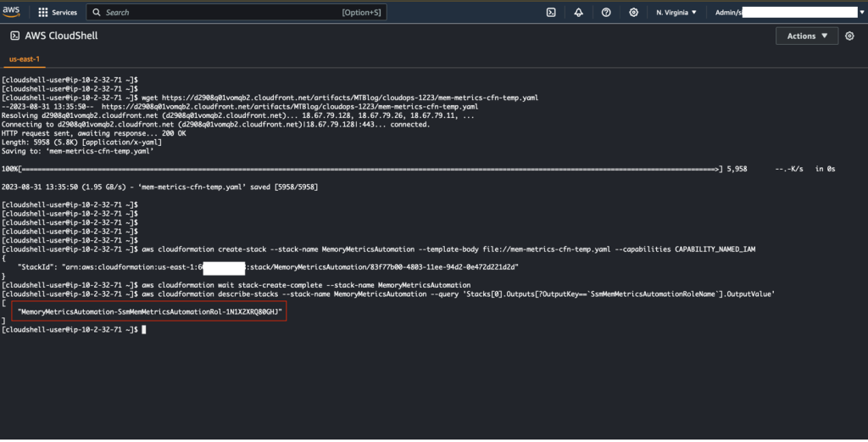
Task: Click the 100% download progress bar line
Action: click(419, 169)
